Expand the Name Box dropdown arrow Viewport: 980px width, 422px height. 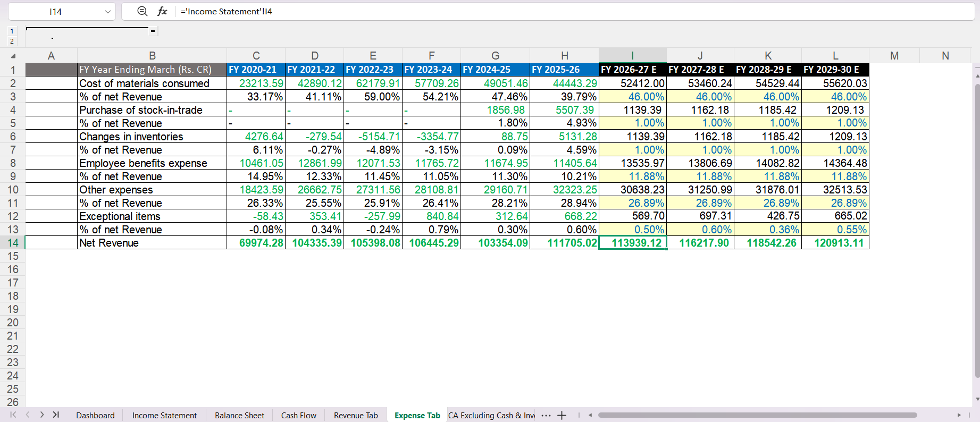pos(108,12)
